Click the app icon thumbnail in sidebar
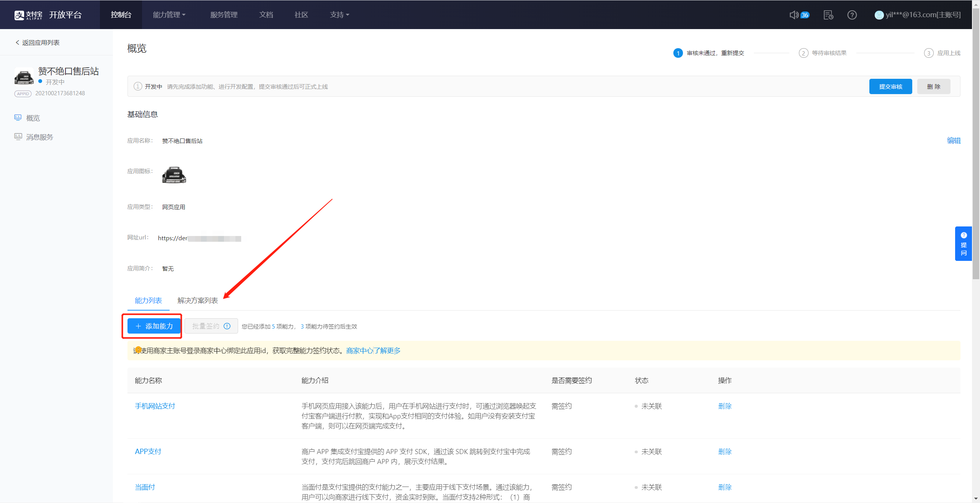 point(24,76)
